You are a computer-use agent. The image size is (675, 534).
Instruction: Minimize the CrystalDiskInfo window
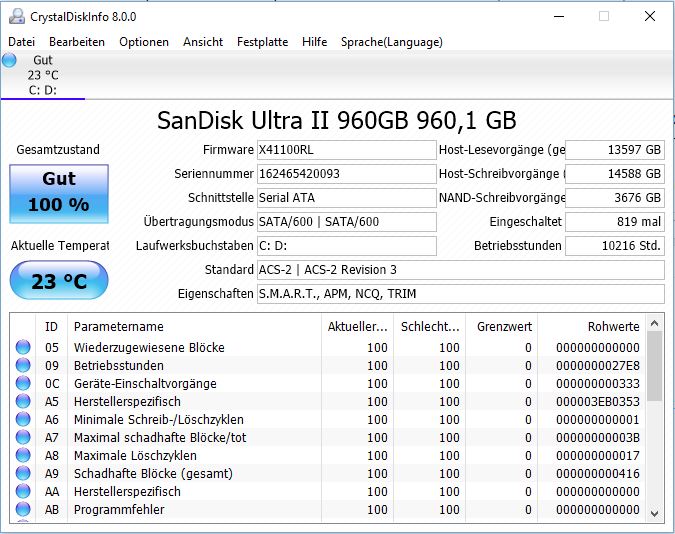559,16
